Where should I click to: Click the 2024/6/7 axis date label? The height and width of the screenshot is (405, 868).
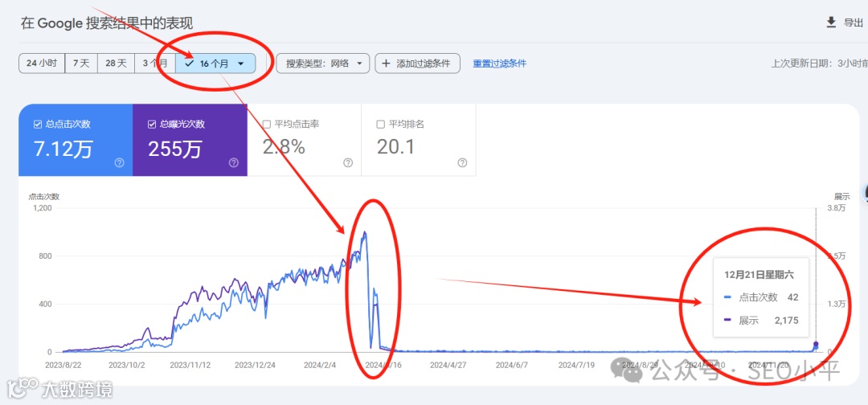click(514, 365)
